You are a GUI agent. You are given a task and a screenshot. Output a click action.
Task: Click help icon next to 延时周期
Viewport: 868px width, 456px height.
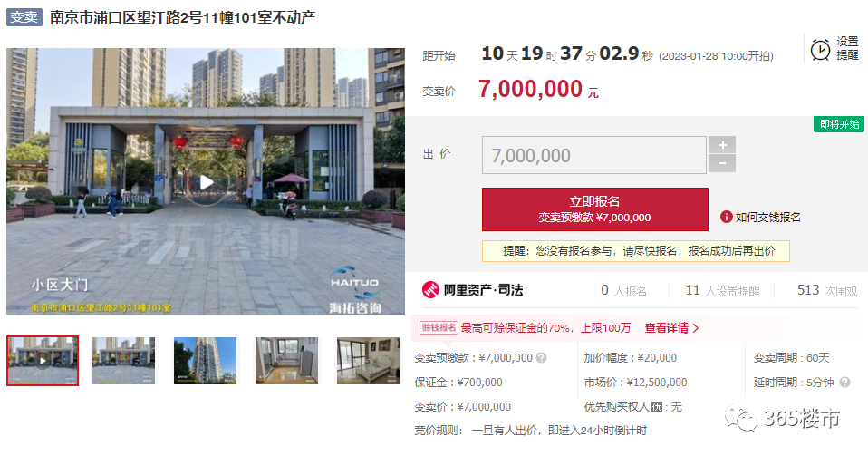point(844,383)
